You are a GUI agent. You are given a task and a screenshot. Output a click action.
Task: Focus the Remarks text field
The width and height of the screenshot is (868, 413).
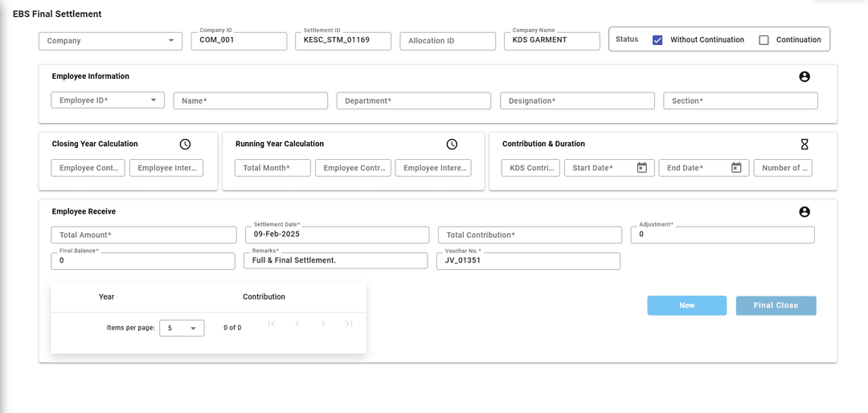coord(335,261)
